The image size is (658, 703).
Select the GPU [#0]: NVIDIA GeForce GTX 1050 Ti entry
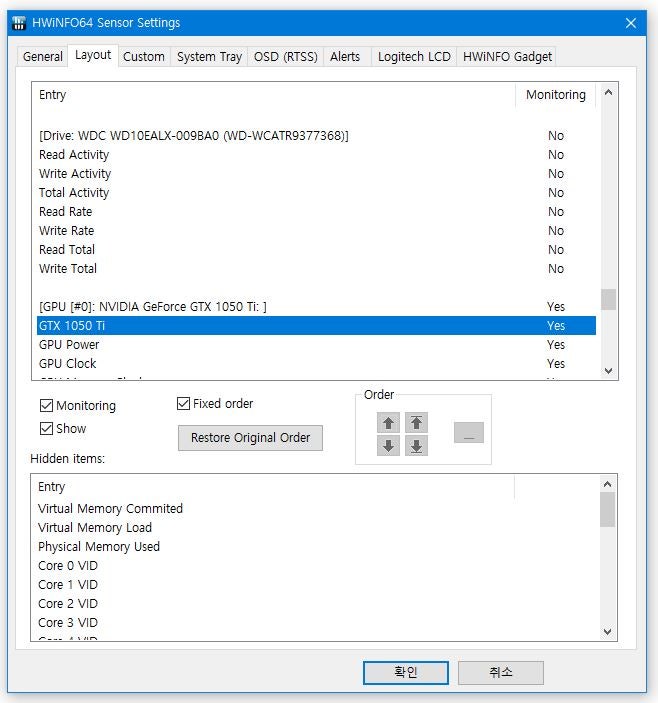(316, 307)
